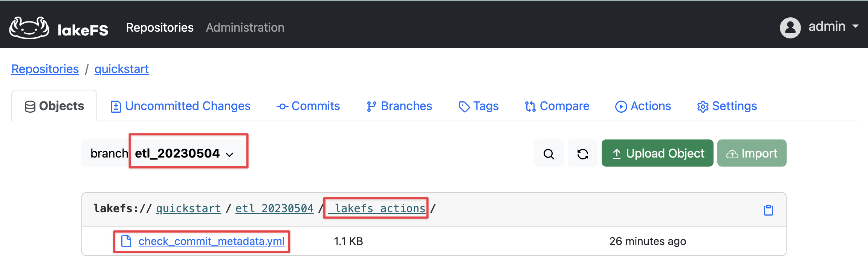Click the file icon beside check_commit_metadata.yml
Image resolution: width=868 pixels, height=274 pixels.
(125, 241)
